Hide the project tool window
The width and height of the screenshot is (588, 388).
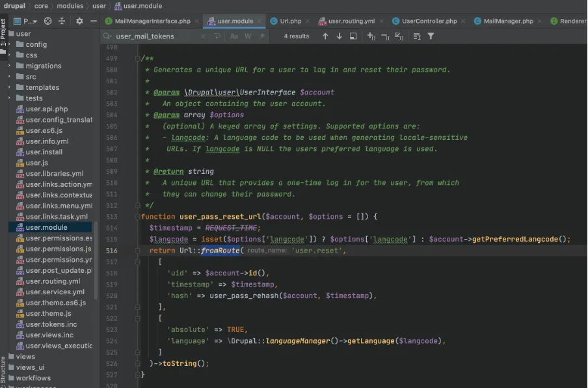click(94, 21)
